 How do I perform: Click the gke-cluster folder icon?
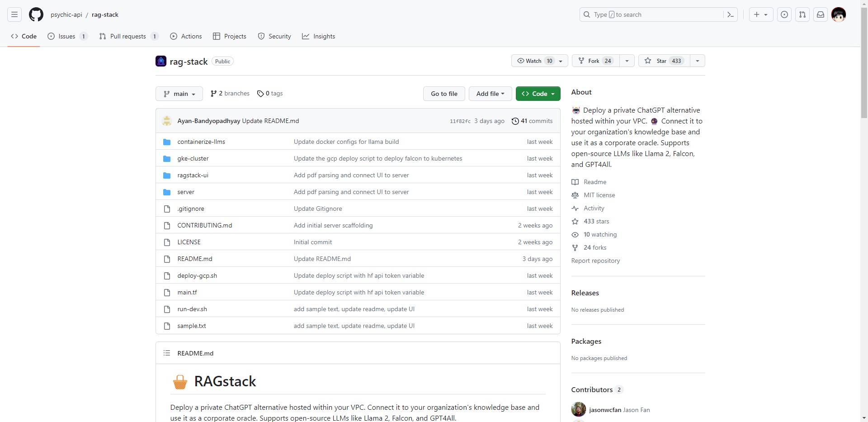pos(167,158)
